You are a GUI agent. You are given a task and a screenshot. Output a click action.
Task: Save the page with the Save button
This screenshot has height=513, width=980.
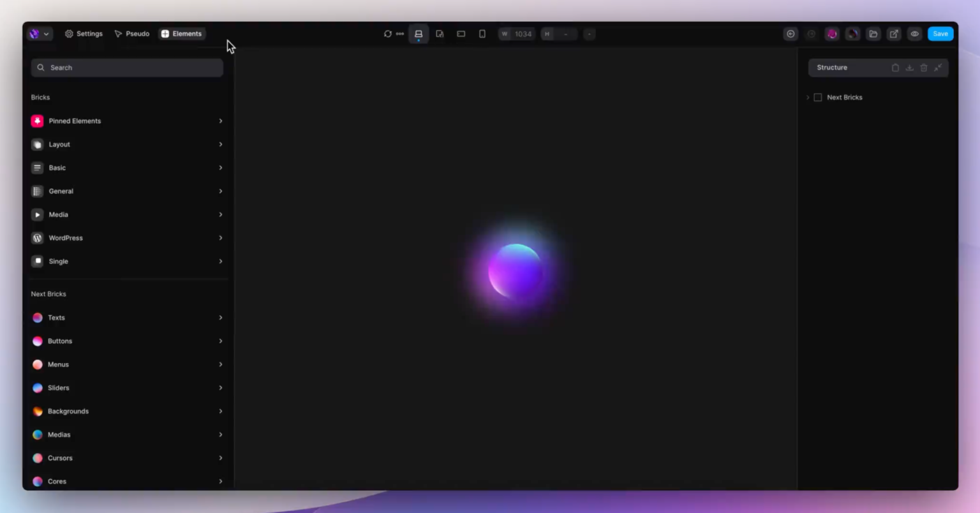[940, 34]
